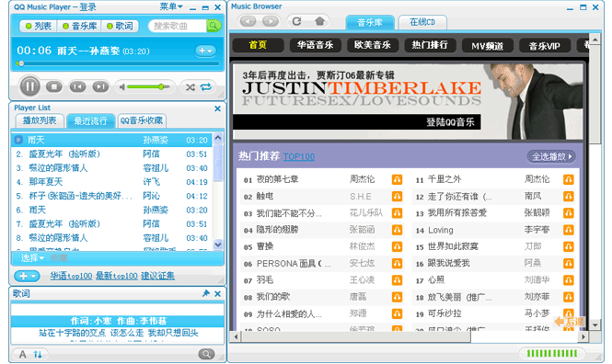
Task: Close the Player List panel
Action: pyautogui.click(x=218, y=108)
